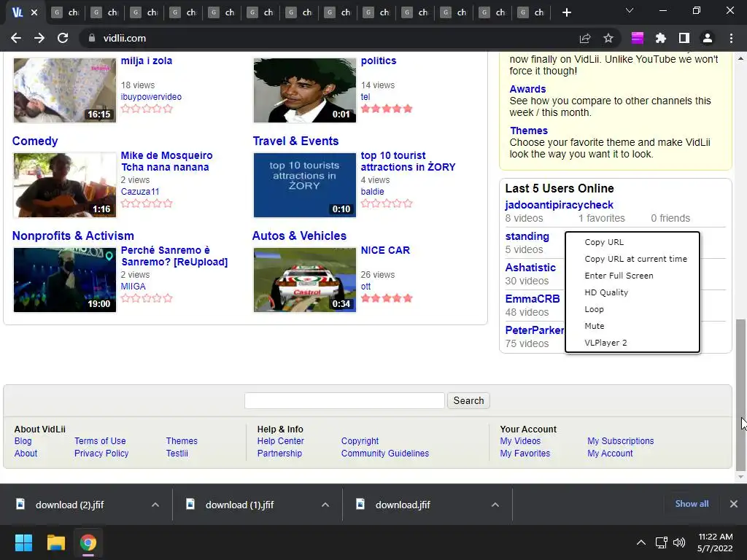Open a new browser tab
The image size is (747, 560).
pos(566,12)
